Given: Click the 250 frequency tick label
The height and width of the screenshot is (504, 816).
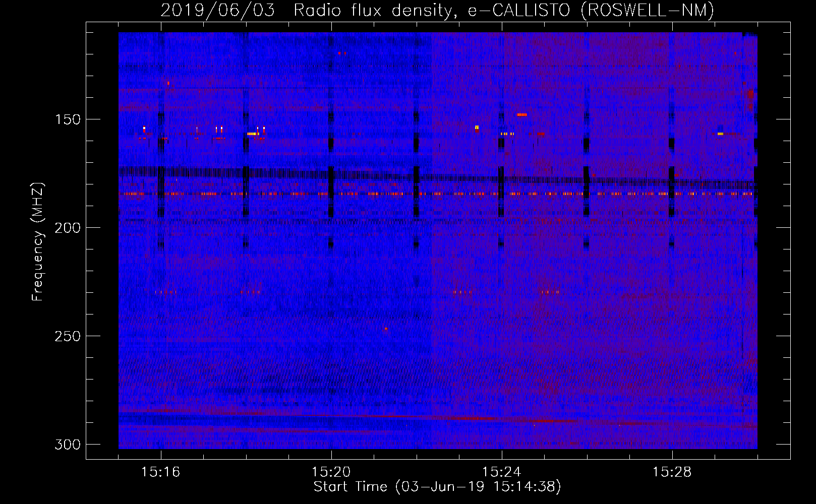Looking at the screenshot, I should (x=67, y=336).
